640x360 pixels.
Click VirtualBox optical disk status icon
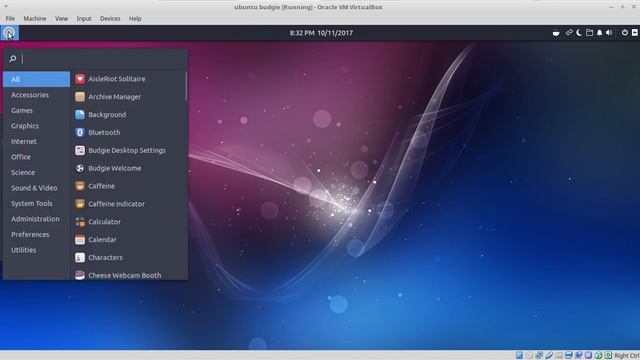pyautogui.click(x=529, y=356)
